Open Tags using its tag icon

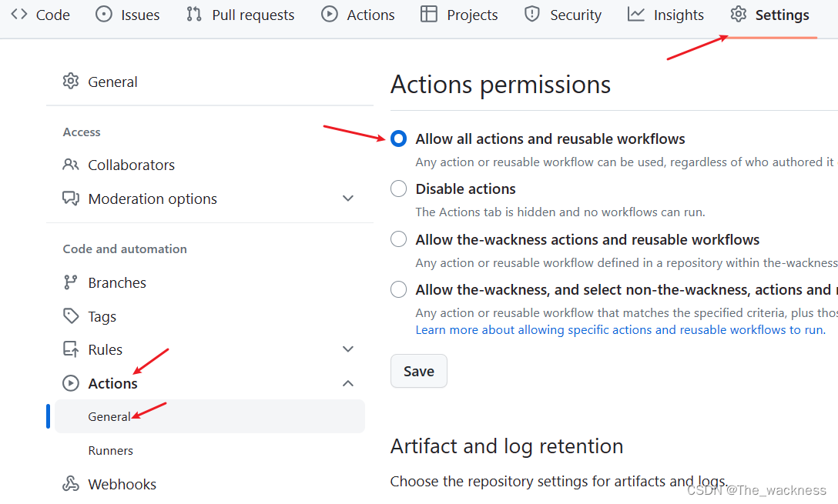coord(70,315)
